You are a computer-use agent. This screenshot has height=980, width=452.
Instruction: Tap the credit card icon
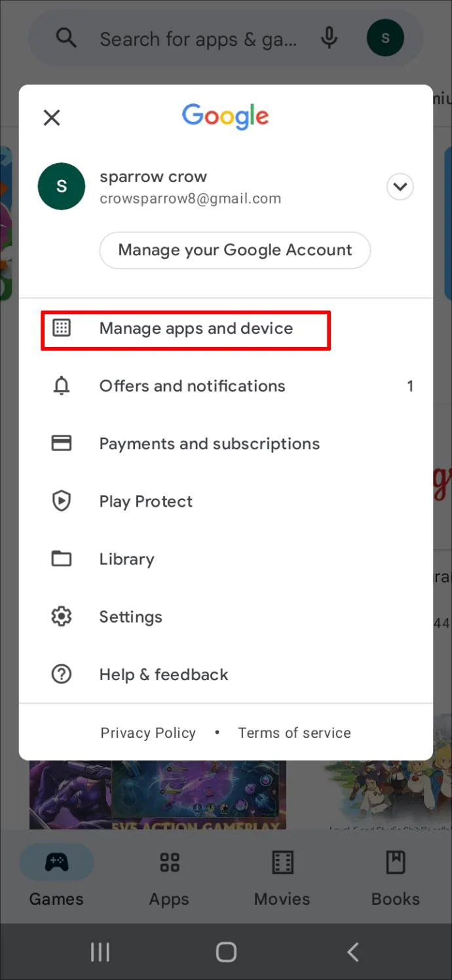tap(62, 443)
